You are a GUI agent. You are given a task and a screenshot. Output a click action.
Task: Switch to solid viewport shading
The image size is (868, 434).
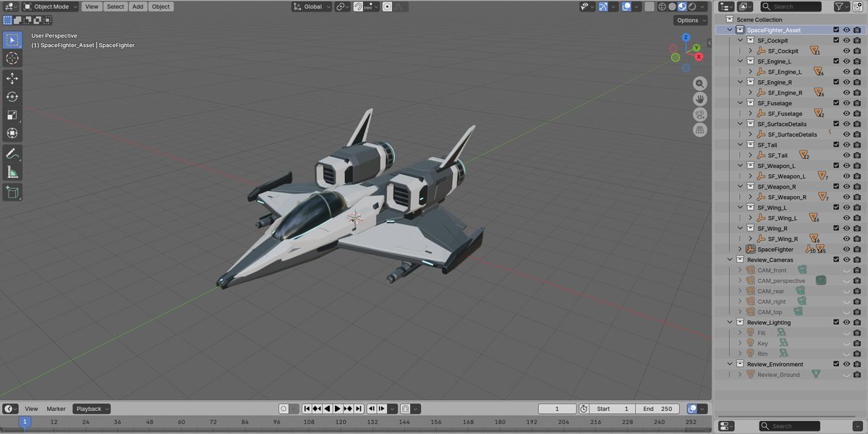(671, 7)
